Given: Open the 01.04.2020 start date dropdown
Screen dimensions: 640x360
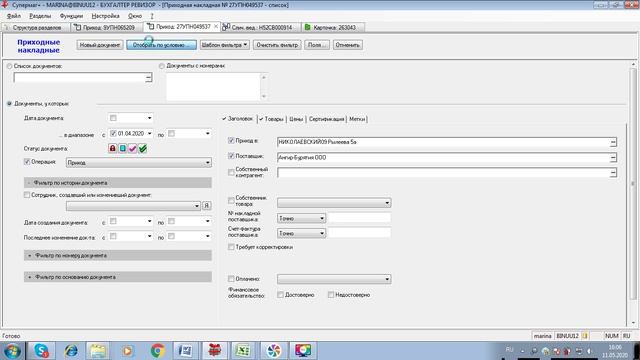Looking at the screenshot, I should point(149,133).
